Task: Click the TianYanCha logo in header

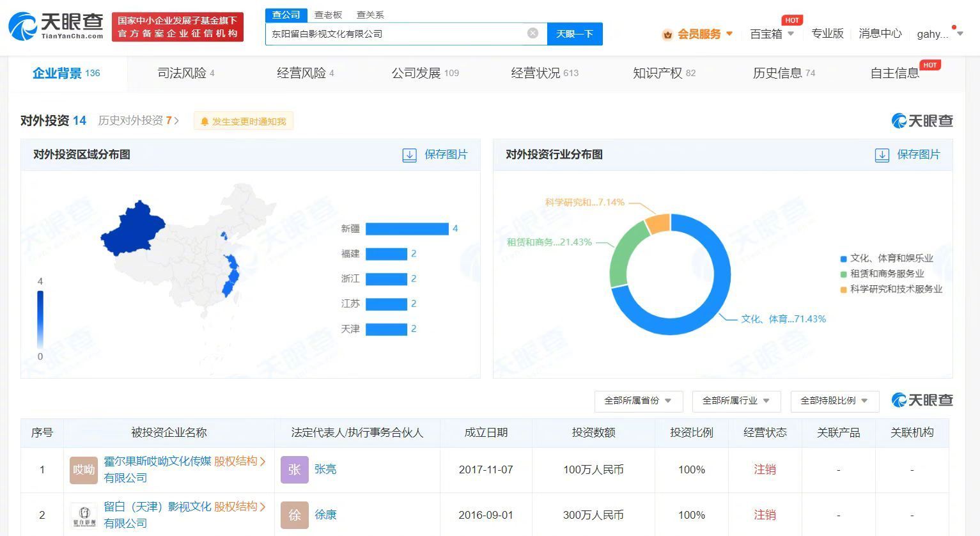Action: coord(56,26)
